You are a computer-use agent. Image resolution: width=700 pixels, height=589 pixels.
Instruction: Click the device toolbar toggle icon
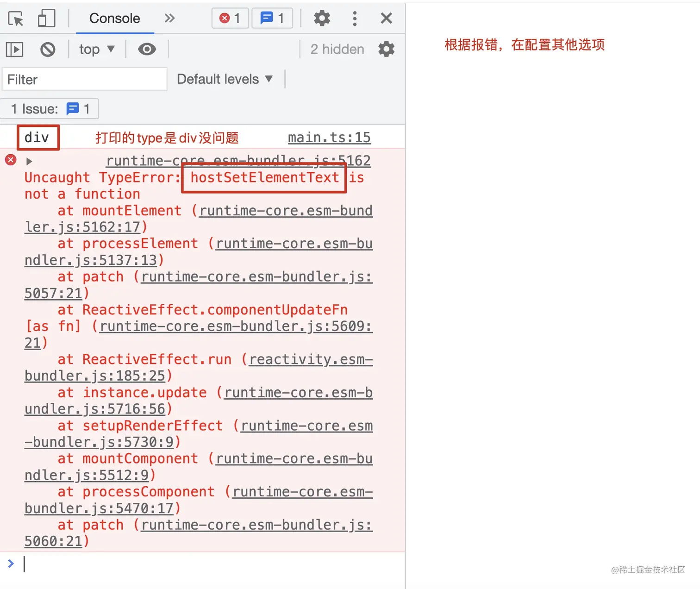pos(46,19)
